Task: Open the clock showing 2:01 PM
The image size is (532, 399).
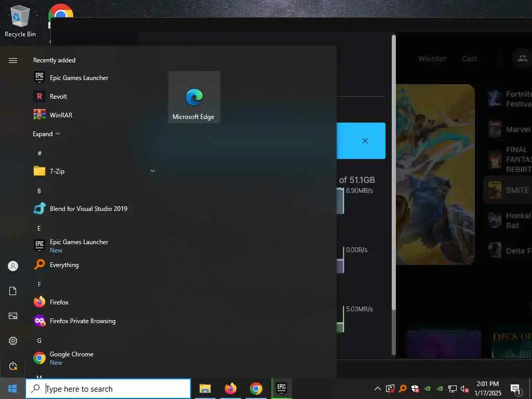Action: pos(487,389)
